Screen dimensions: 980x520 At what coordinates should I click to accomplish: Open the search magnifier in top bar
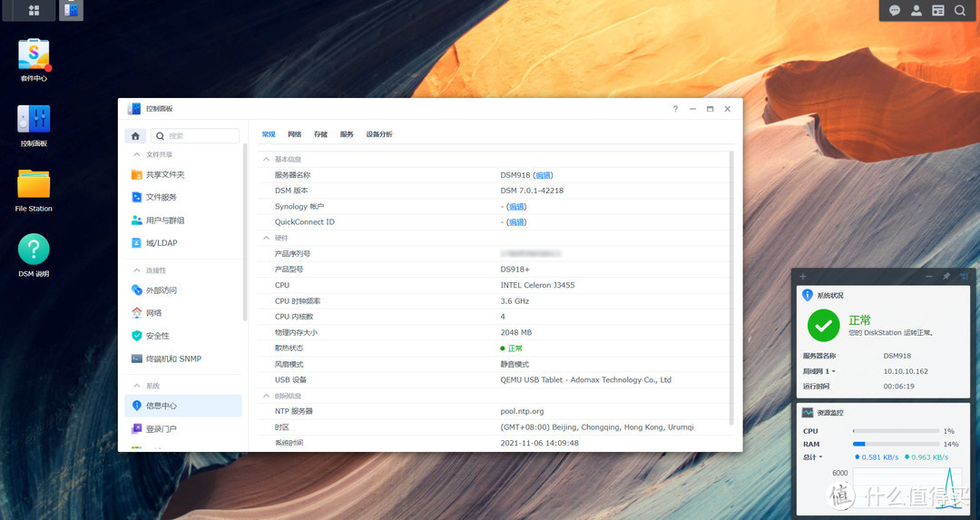[x=960, y=10]
